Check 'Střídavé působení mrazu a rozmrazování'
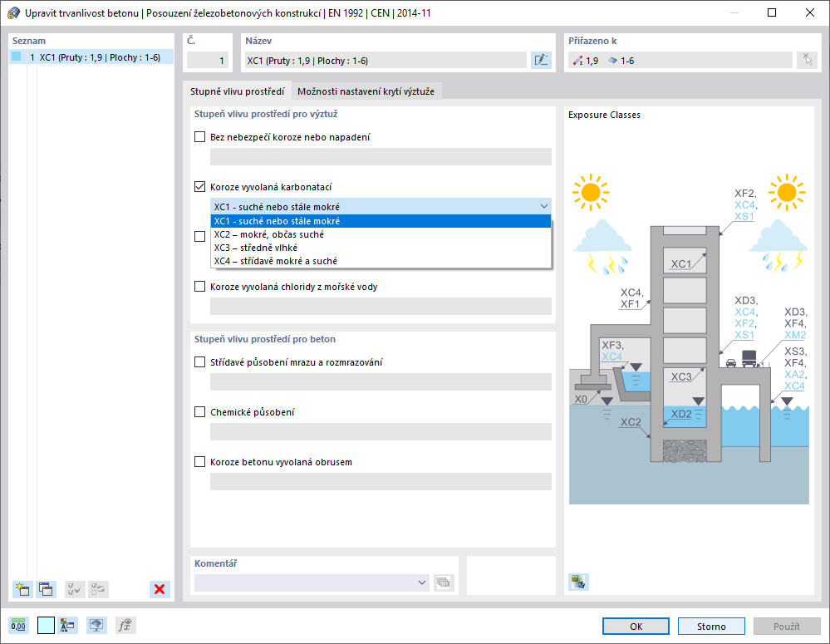The image size is (830, 644). [199, 362]
